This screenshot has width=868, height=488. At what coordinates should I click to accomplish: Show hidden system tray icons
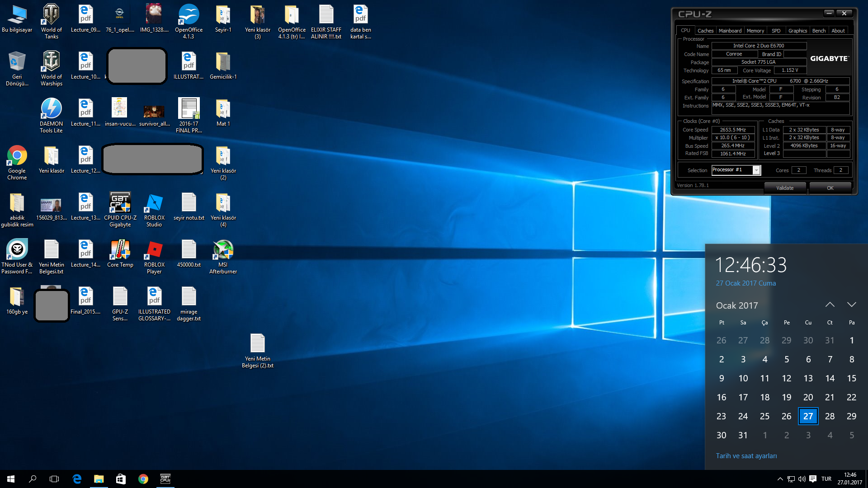[780, 479]
